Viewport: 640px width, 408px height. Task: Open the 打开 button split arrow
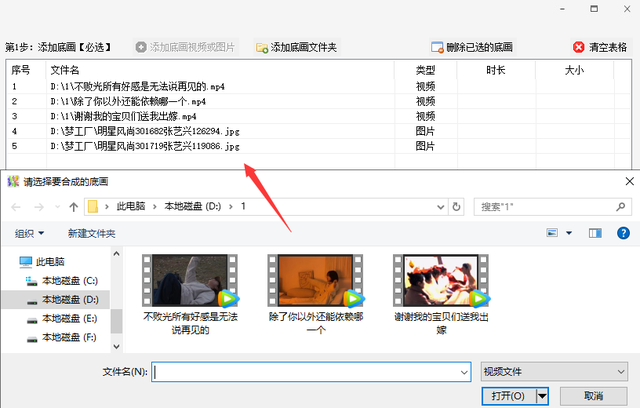click(542, 396)
